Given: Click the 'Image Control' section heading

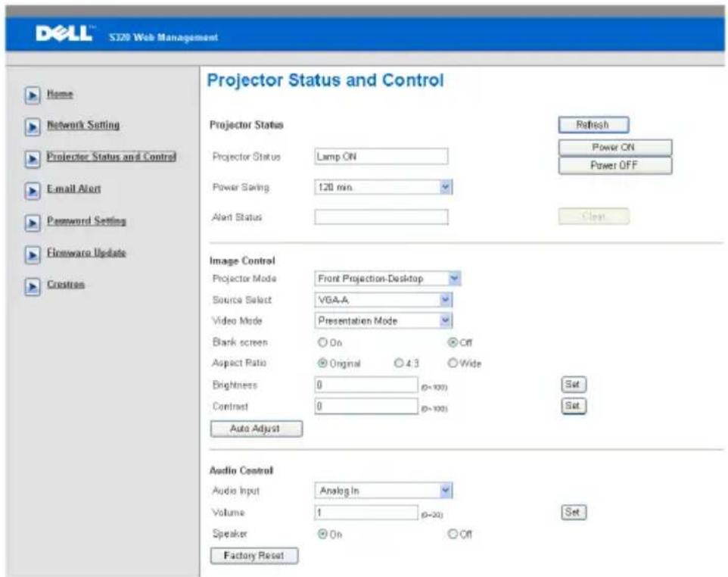Looking at the screenshot, I should (242, 260).
